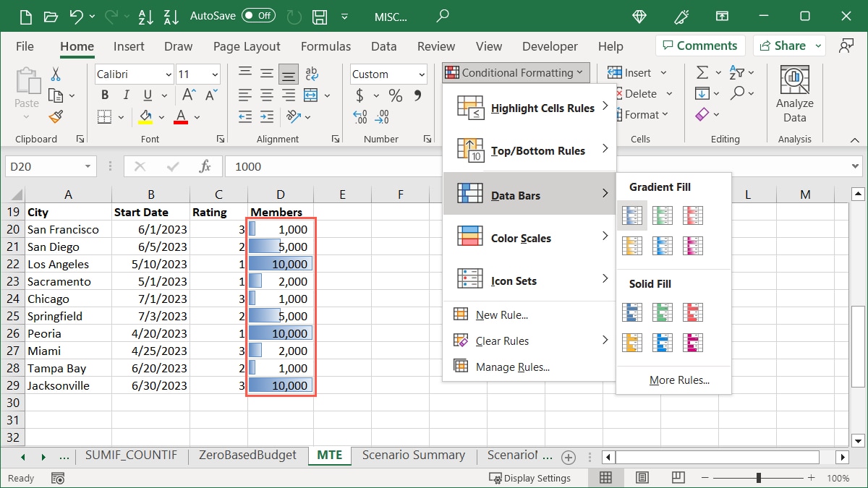Switch to the Formulas ribbon tab
The width and height of the screenshot is (868, 488).
tap(325, 46)
